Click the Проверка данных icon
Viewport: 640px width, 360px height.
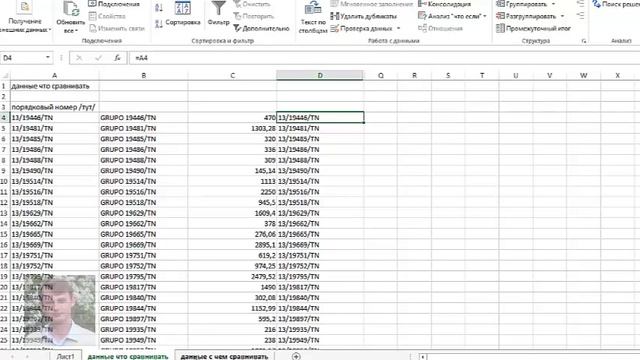coord(334,28)
